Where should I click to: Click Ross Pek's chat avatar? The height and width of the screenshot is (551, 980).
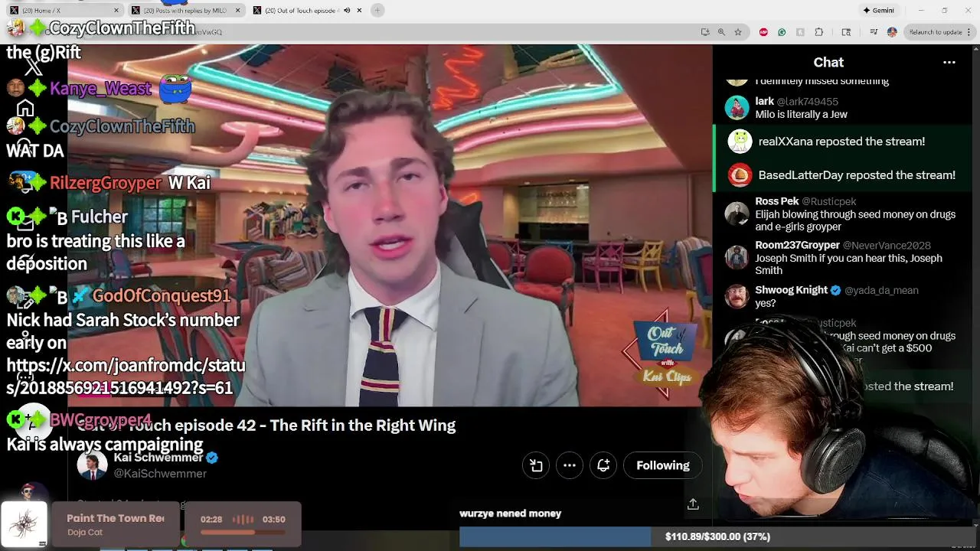point(737,214)
